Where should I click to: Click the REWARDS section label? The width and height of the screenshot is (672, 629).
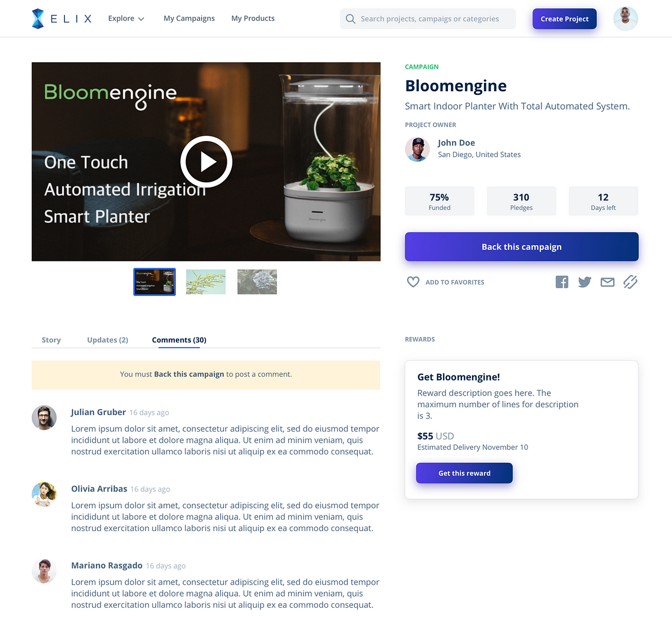420,340
